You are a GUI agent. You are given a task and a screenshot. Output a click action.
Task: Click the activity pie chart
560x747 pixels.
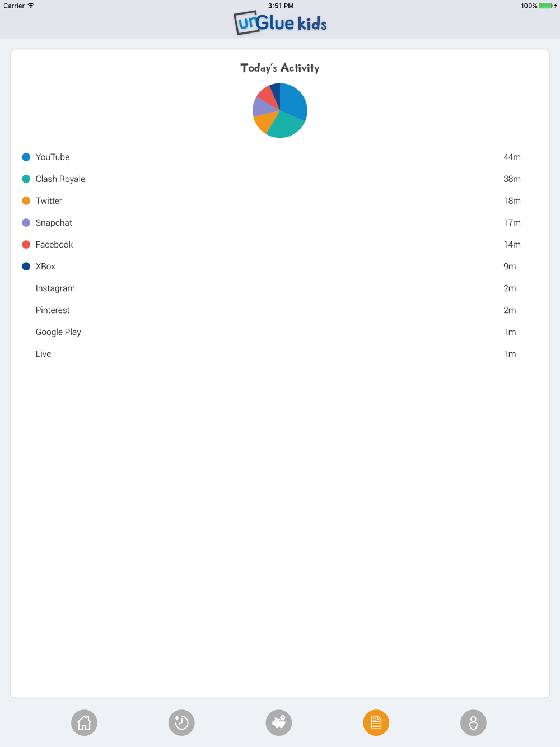(x=280, y=110)
